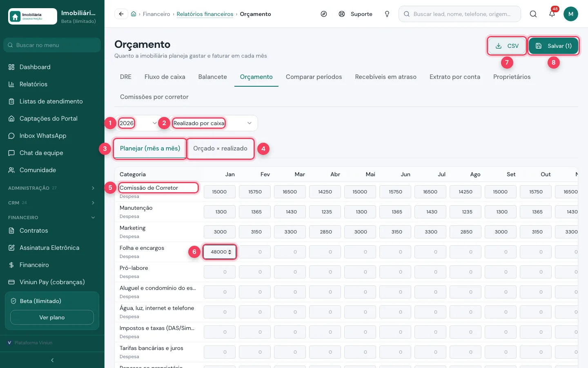Focus the Buscar lead search field
588x368 pixels.
click(x=460, y=14)
